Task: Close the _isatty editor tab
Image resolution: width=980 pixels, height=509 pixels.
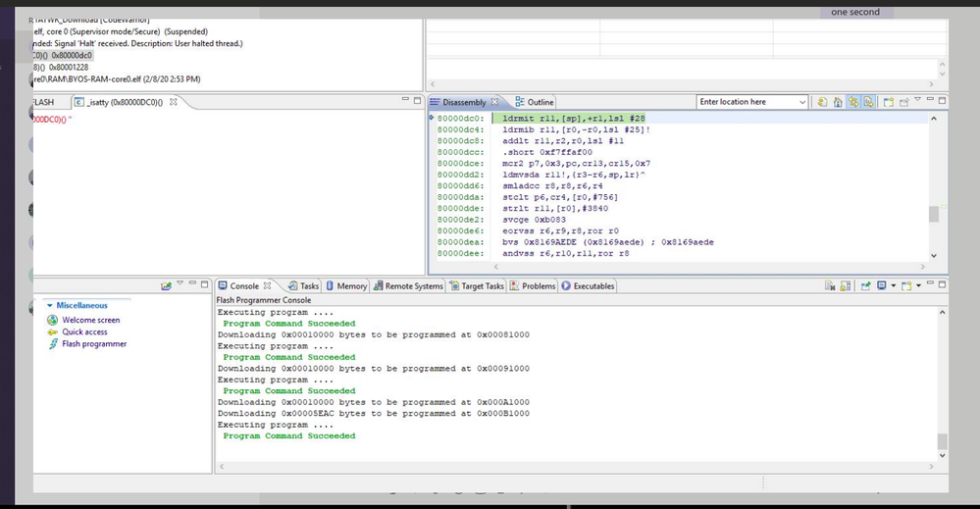Action: (173, 102)
